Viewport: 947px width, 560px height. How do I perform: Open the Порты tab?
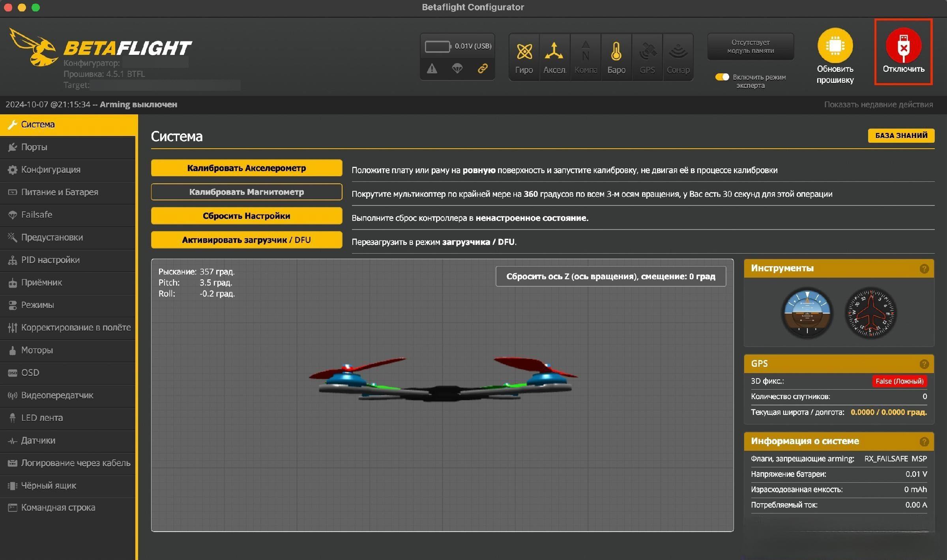pyautogui.click(x=68, y=147)
